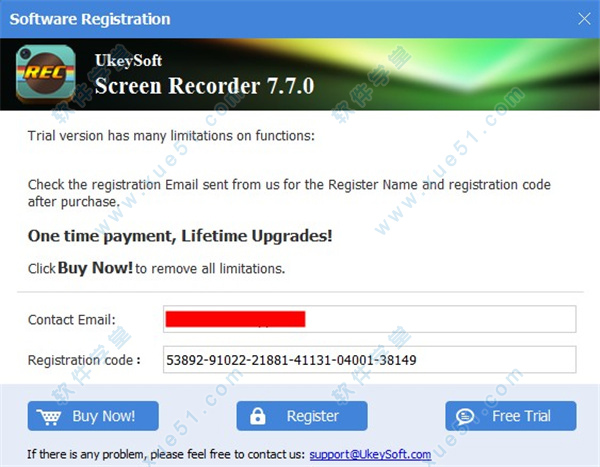
Task: Click the 'UkeySoft' brand text in banner
Action: 128,60
